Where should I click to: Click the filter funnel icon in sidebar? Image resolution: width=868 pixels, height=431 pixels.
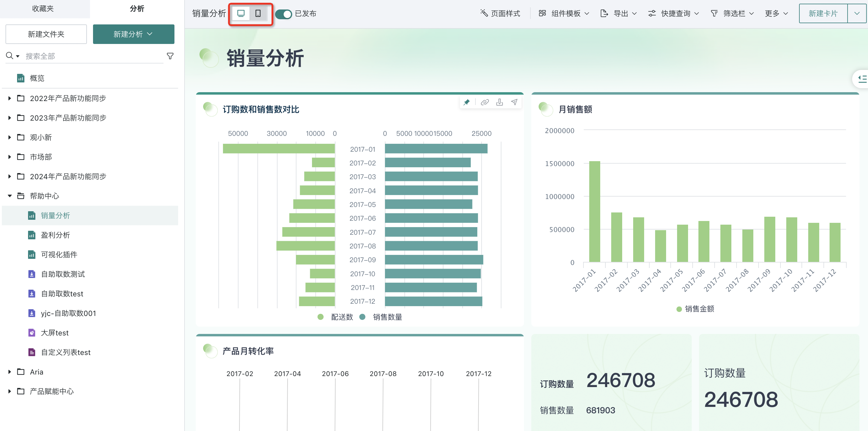pyautogui.click(x=170, y=56)
